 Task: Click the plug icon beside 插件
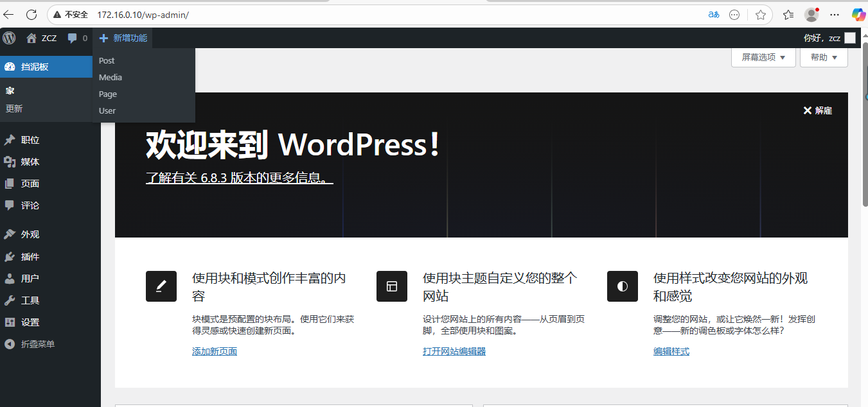(x=10, y=257)
